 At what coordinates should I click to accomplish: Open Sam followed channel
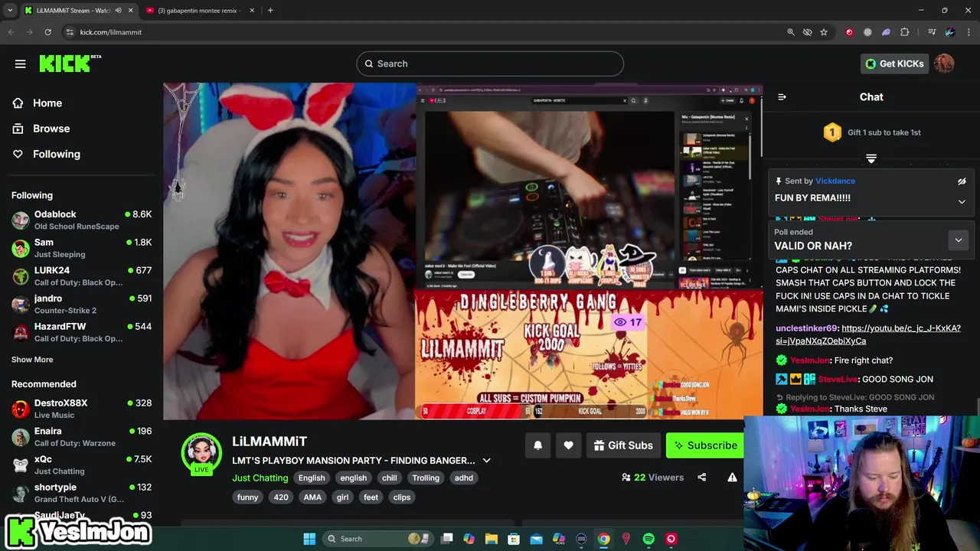tap(81, 248)
